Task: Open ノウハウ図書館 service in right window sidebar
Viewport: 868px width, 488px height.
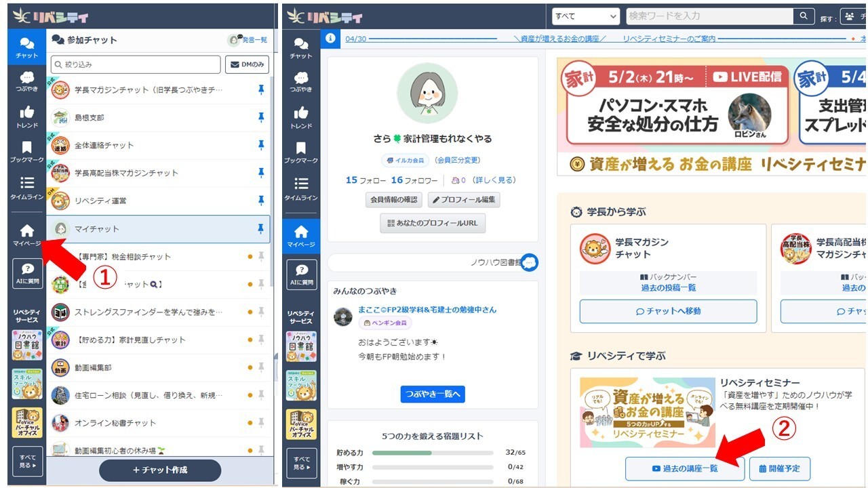Action: tap(301, 346)
